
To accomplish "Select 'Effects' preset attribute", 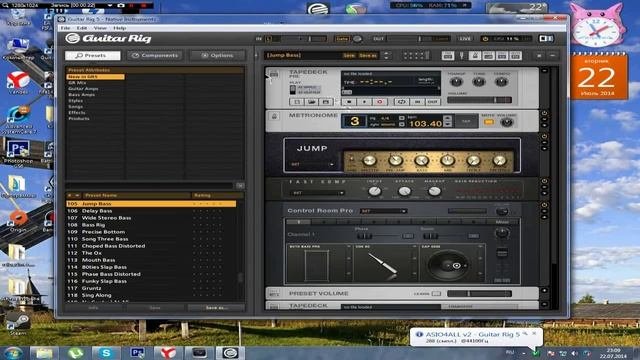I will tap(77, 113).
